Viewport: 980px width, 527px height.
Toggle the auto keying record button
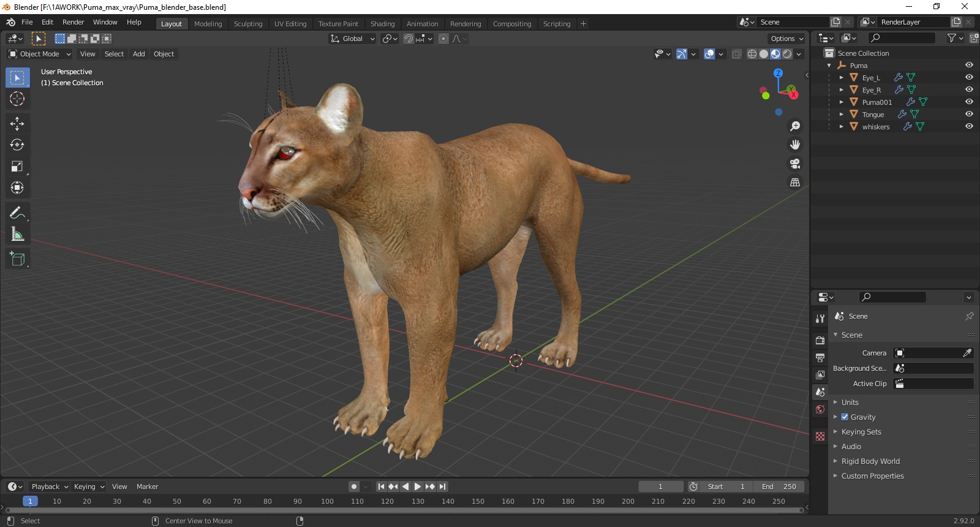(353, 487)
